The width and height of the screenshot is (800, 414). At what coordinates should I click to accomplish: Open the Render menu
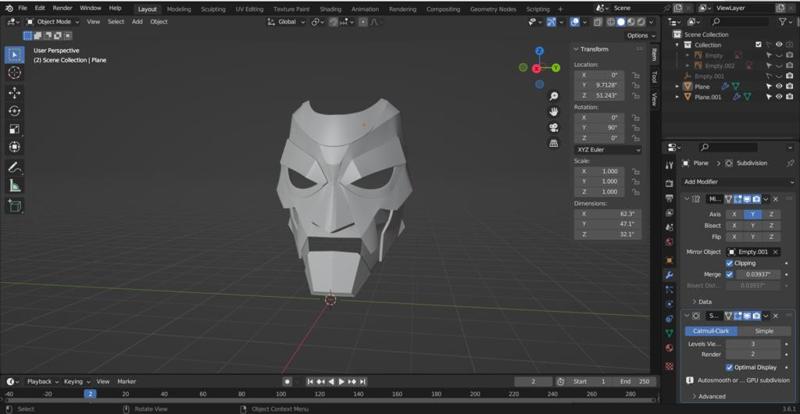tap(62, 8)
